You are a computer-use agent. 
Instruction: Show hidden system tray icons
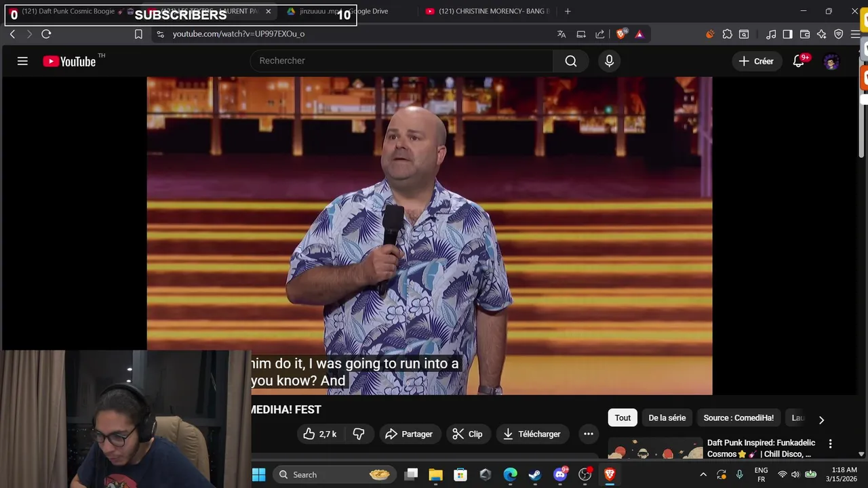703,475
